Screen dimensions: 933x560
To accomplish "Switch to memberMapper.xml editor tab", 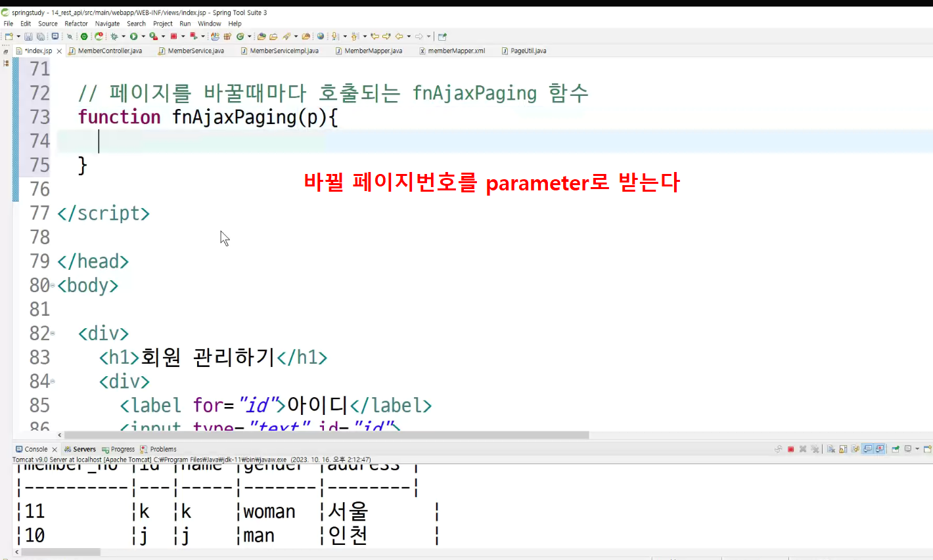I will 453,51.
